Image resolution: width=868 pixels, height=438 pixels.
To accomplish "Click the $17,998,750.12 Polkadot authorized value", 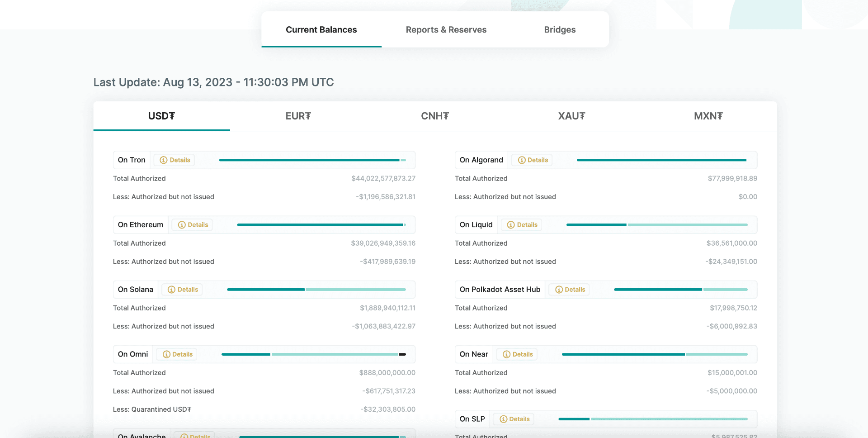I will tap(733, 308).
